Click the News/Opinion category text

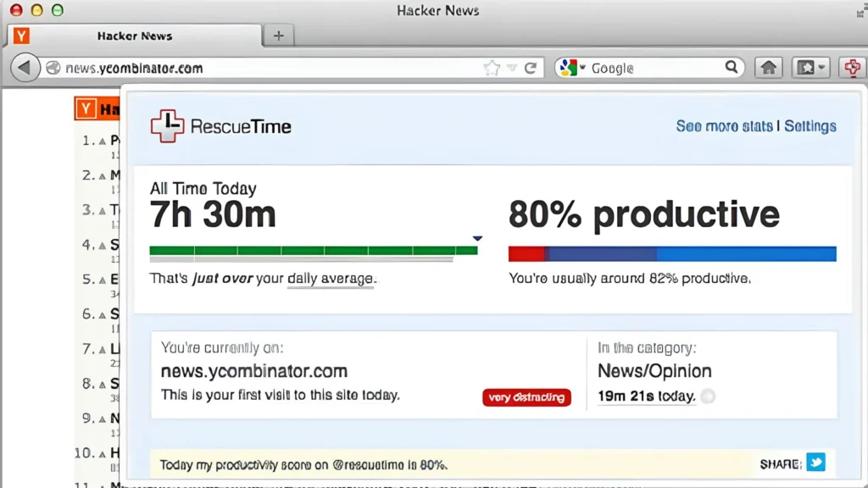click(654, 371)
